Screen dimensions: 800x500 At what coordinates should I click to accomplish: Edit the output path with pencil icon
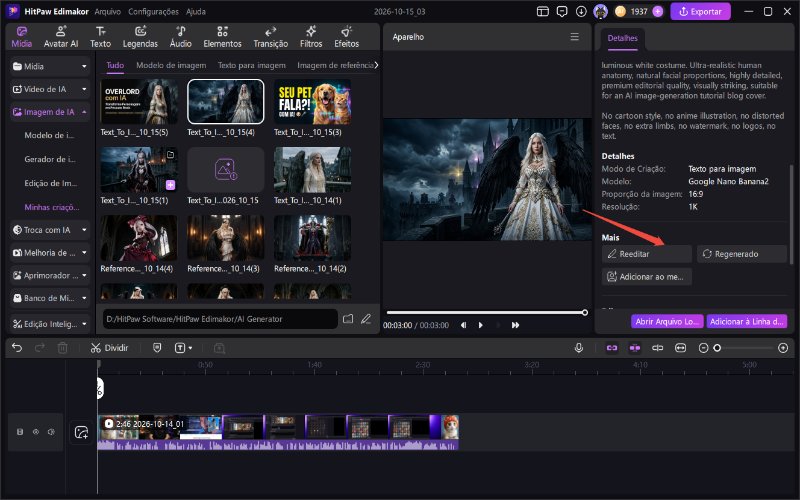(x=366, y=319)
